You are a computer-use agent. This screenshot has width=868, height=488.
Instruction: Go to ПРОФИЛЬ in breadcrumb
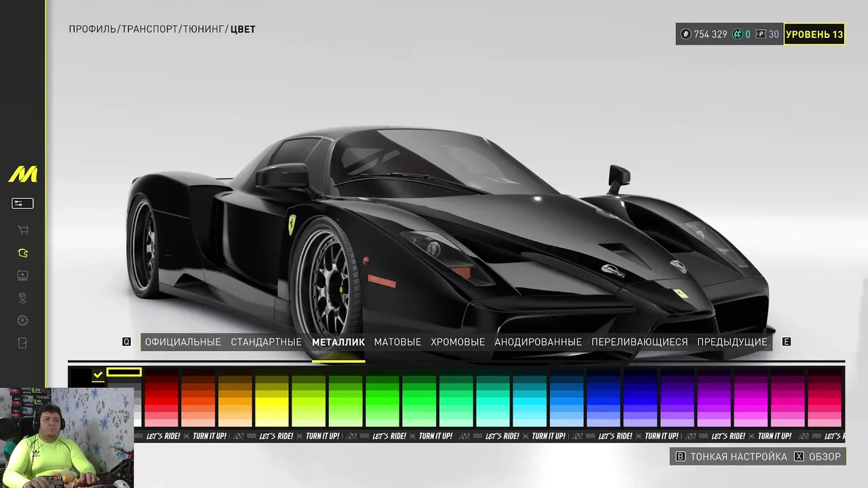pos(92,29)
